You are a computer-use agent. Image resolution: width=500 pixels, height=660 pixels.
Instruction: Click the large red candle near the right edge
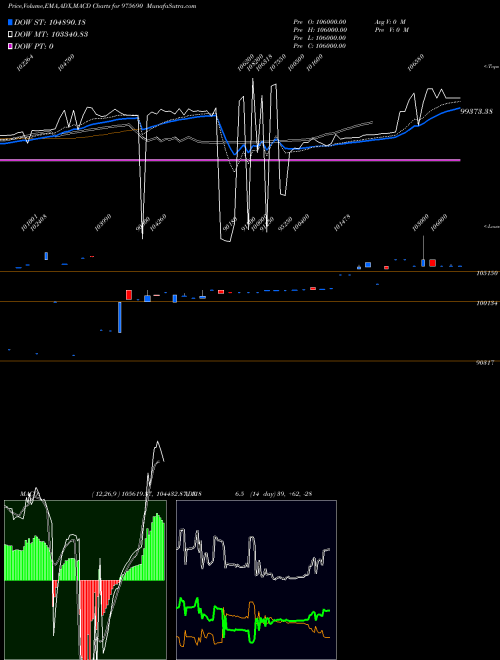pyautogui.click(x=432, y=263)
